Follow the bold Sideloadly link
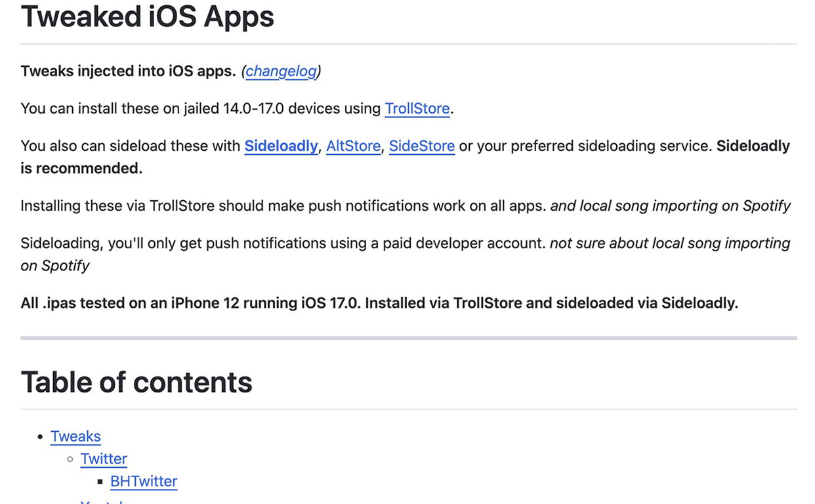 tap(281, 146)
